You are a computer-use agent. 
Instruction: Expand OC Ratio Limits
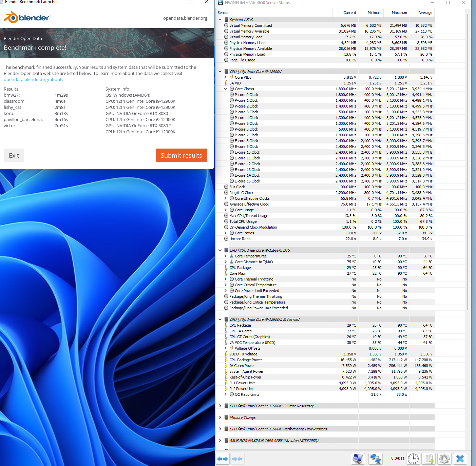pos(225,394)
